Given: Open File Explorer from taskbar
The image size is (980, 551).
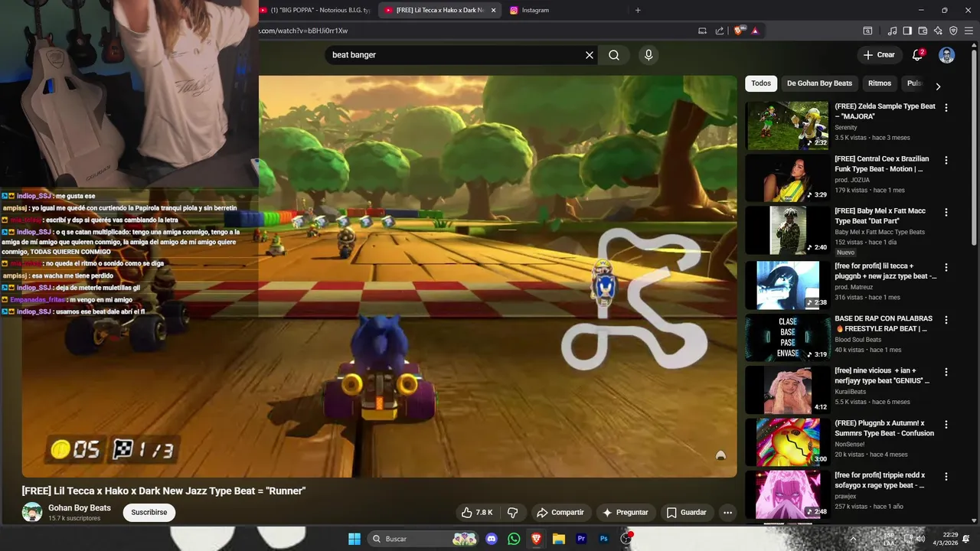Looking at the screenshot, I should (x=559, y=539).
